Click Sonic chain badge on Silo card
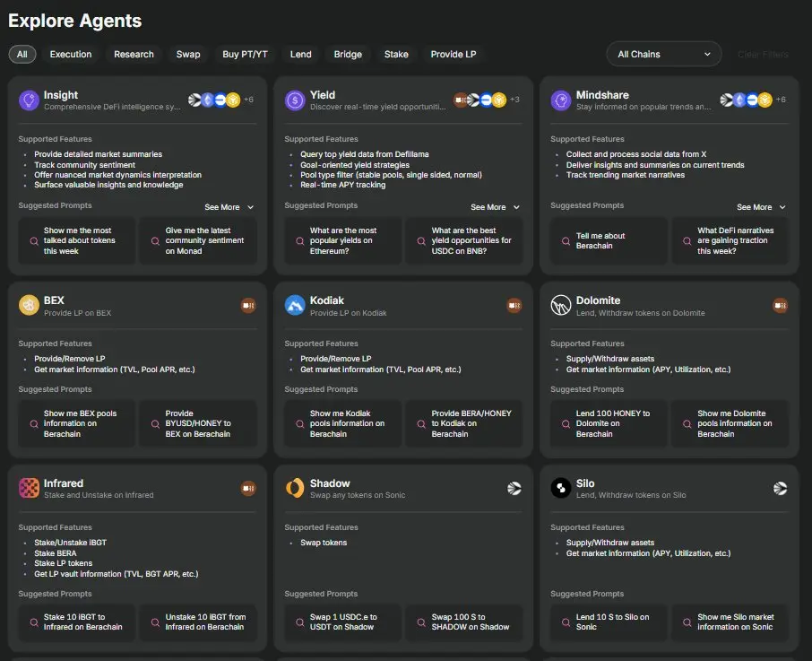The height and width of the screenshot is (661, 812). [781, 488]
